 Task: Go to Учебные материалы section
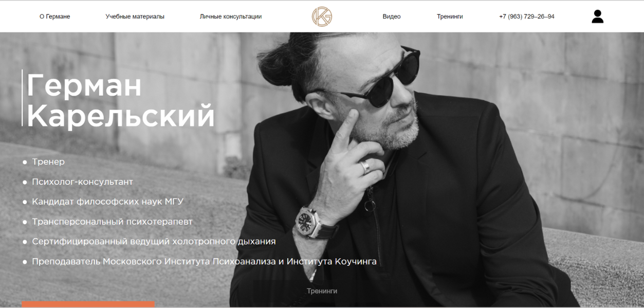pos(135,16)
